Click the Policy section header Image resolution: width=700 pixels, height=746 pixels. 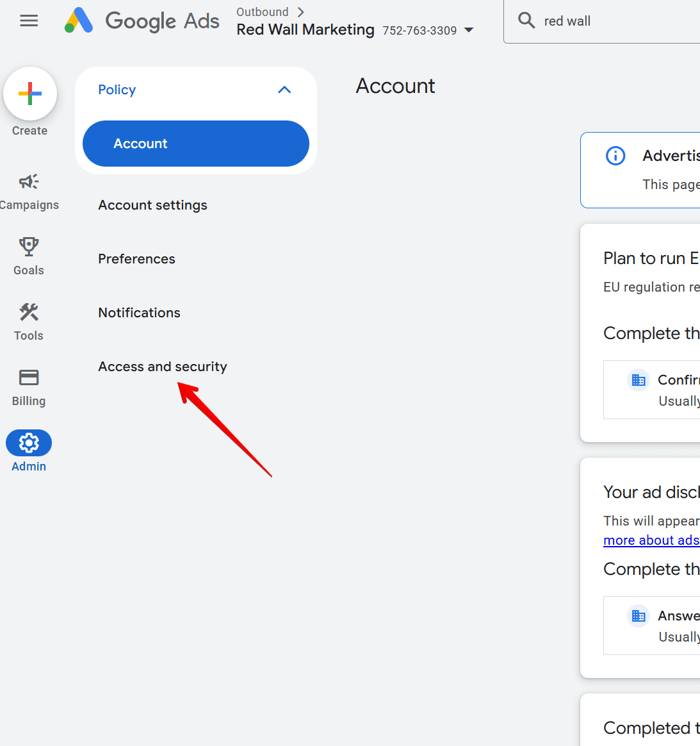tap(196, 90)
